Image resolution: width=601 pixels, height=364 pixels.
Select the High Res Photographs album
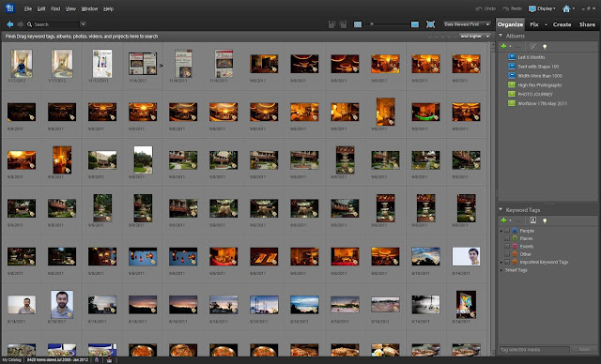pos(540,85)
